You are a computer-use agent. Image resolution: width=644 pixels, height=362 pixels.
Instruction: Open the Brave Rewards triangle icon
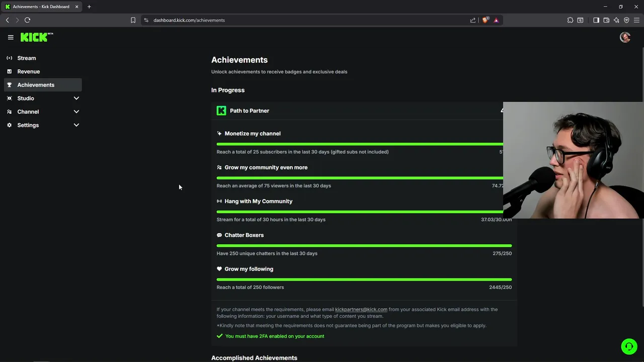tap(496, 20)
